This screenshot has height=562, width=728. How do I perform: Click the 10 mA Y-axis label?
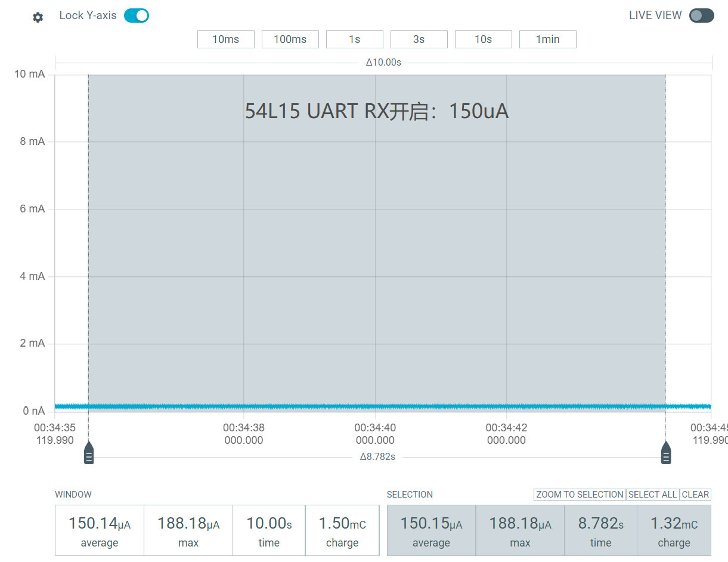pos(29,74)
